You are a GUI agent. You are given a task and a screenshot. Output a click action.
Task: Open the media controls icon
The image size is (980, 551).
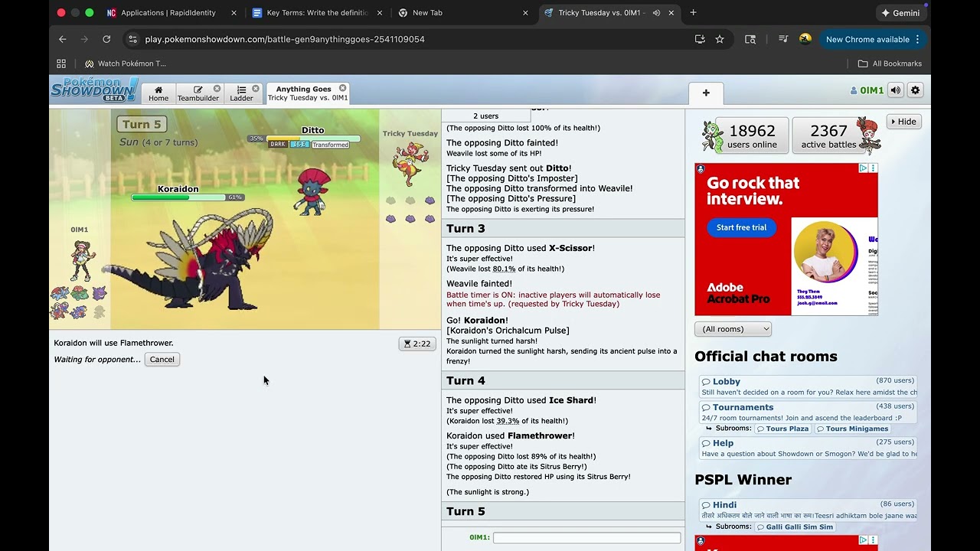pyautogui.click(x=783, y=39)
